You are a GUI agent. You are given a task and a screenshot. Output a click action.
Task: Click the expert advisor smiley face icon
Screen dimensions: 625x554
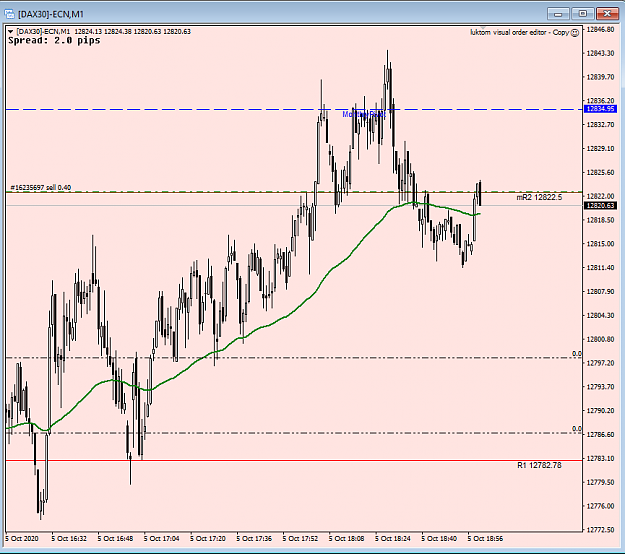[x=575, y=33]
